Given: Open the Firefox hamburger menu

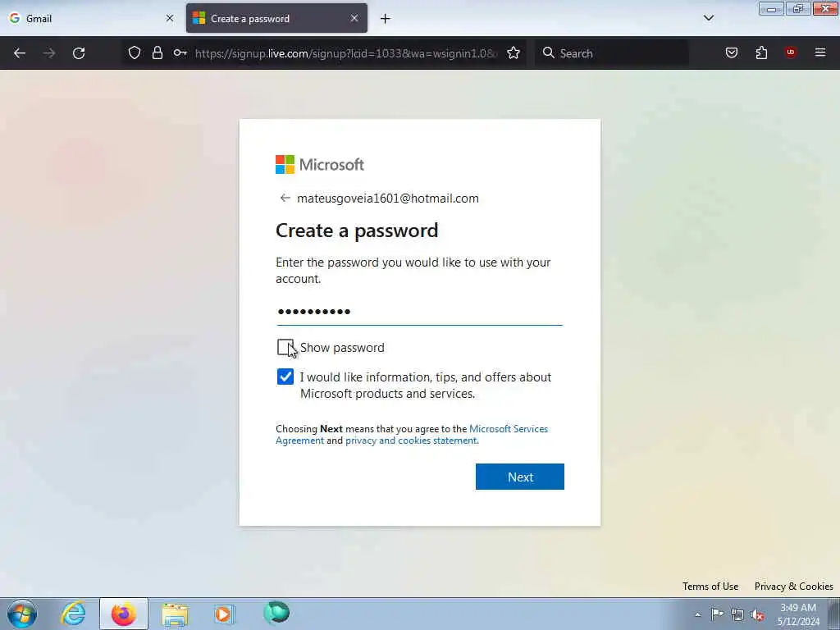Looking at the screenshot, I should (x=819, y=52).
